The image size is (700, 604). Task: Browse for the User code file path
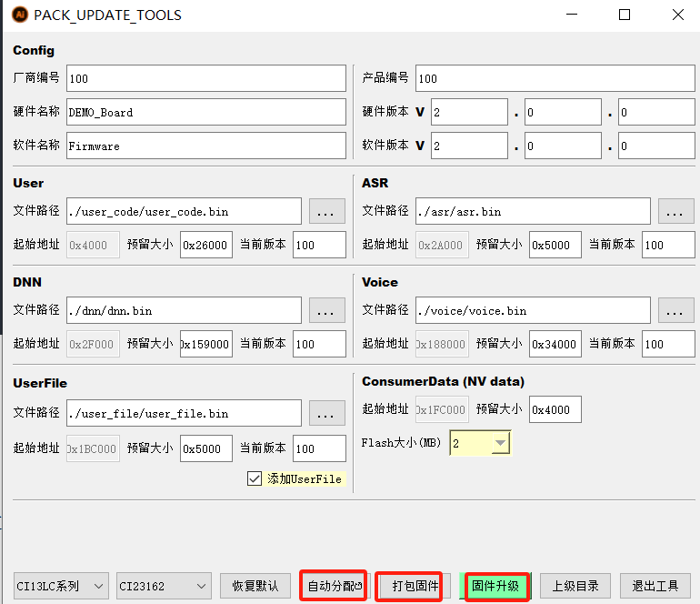pyautogui.click(x=327, y=211)
